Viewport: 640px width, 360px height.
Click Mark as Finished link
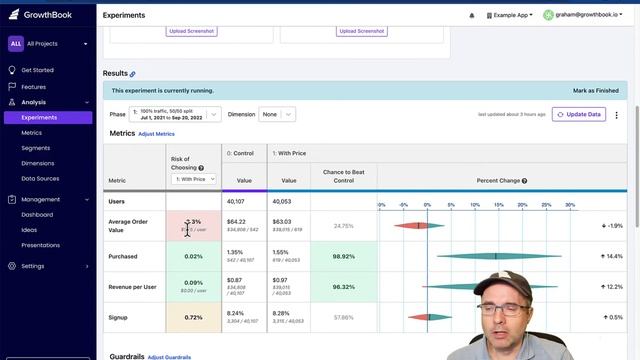(596, 91)
